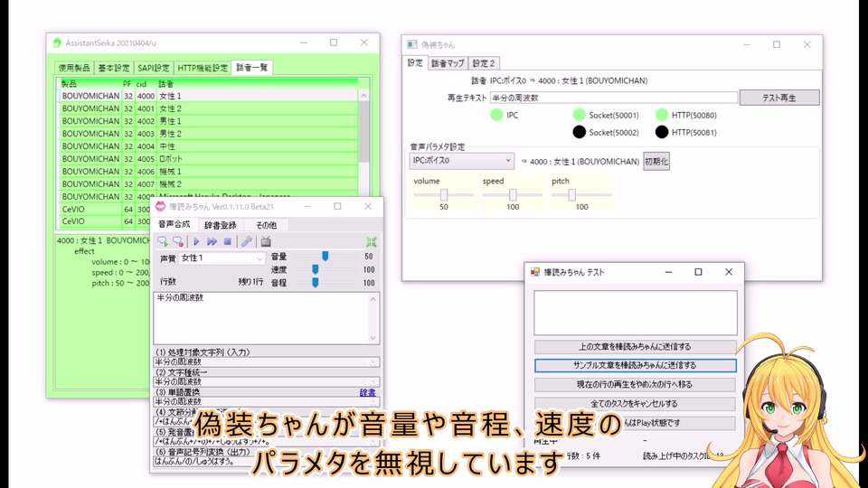Click the empty text box in 棒読みちゃん テスト

pyautogui.click(x=635, y=313)
